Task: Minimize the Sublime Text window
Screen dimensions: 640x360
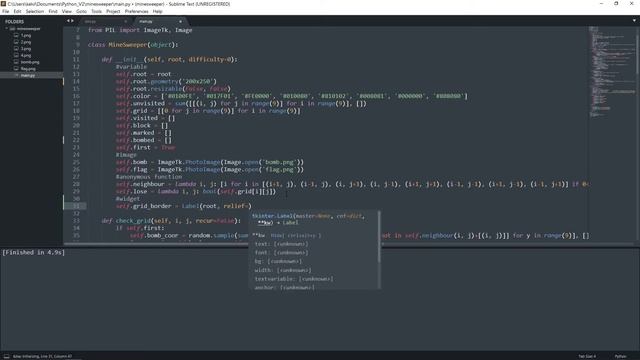Action: pos(601,4)
